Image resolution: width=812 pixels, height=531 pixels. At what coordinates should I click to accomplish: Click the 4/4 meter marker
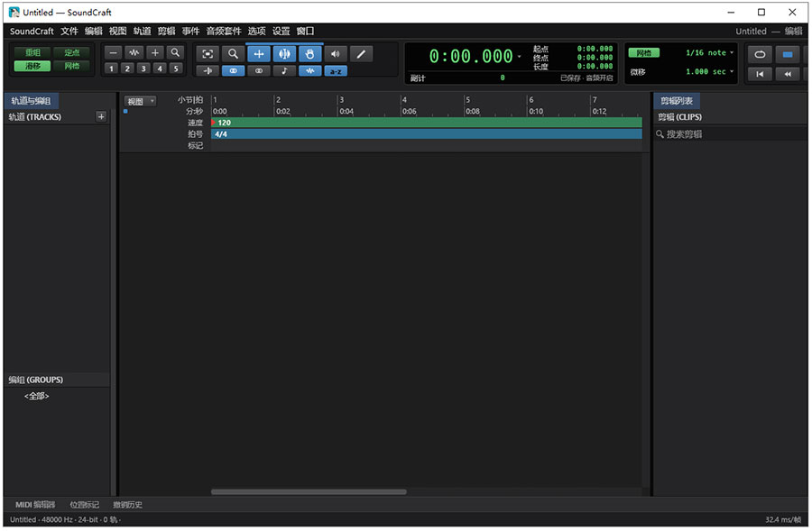[x=221, y=134]
